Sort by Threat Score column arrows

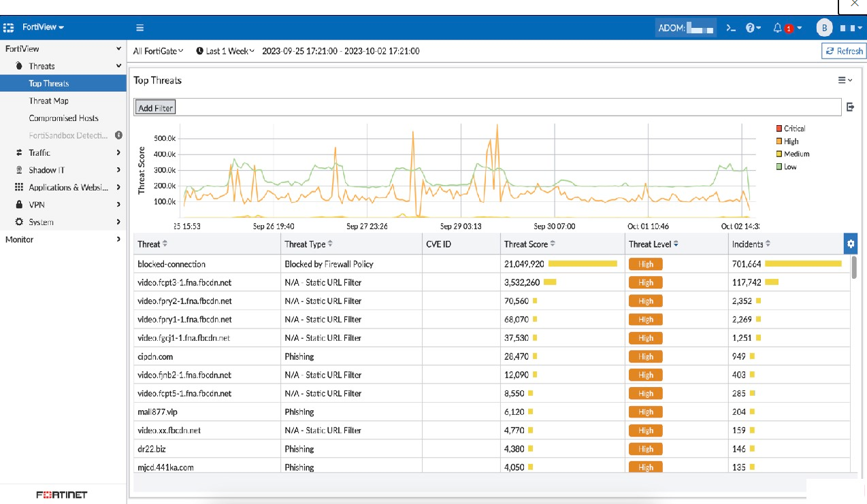pyautogui.click(x=553, y=244)
